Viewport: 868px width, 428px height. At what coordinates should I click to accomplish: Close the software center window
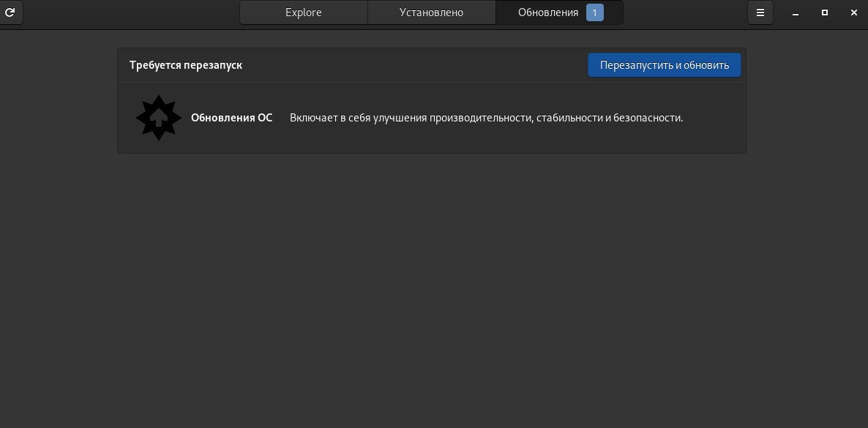tap(853, 12)
